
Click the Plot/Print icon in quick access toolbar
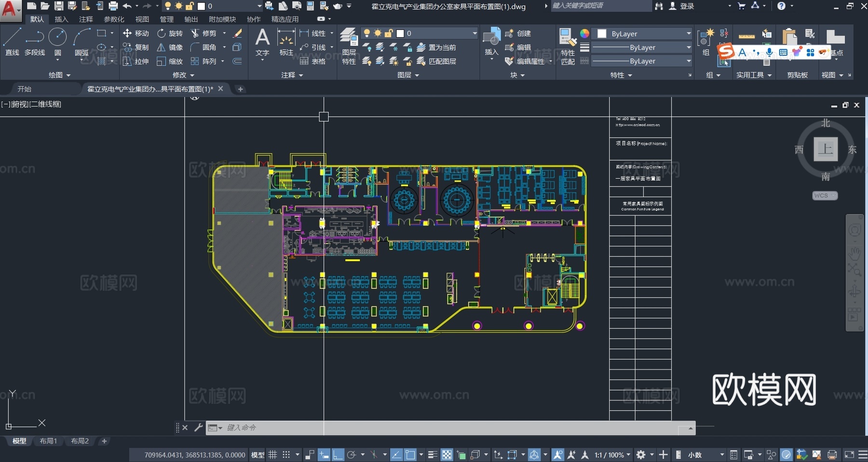[x=113, y=6]
